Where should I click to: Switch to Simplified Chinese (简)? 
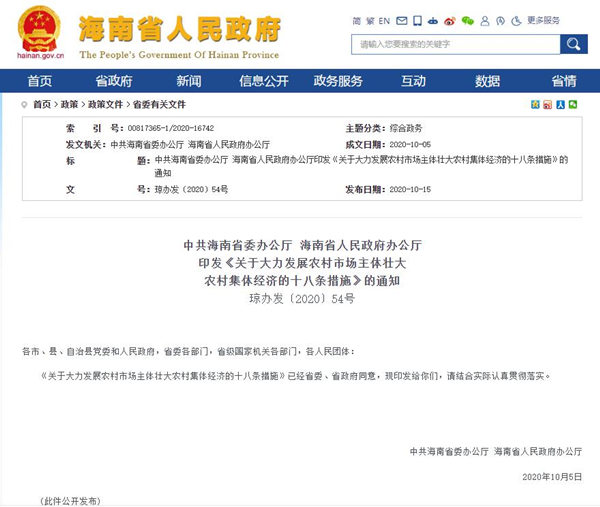click(x=357, y=20)
